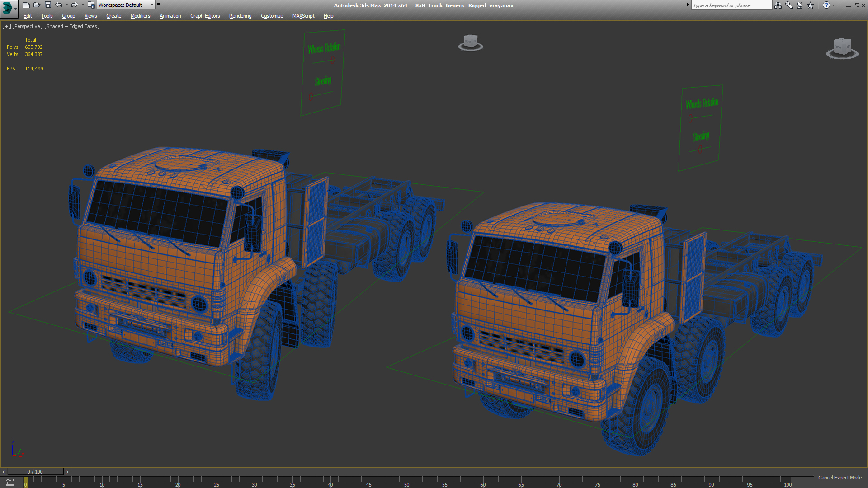Open the Help question mark icon
The width and height of the screenshot is (868, 488).
click(x=826, y=5)
